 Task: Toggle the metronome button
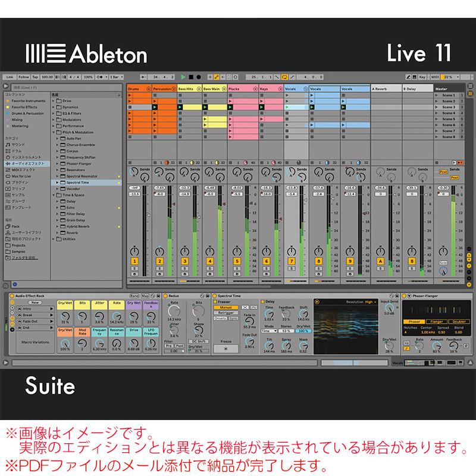tap(101, 77)
